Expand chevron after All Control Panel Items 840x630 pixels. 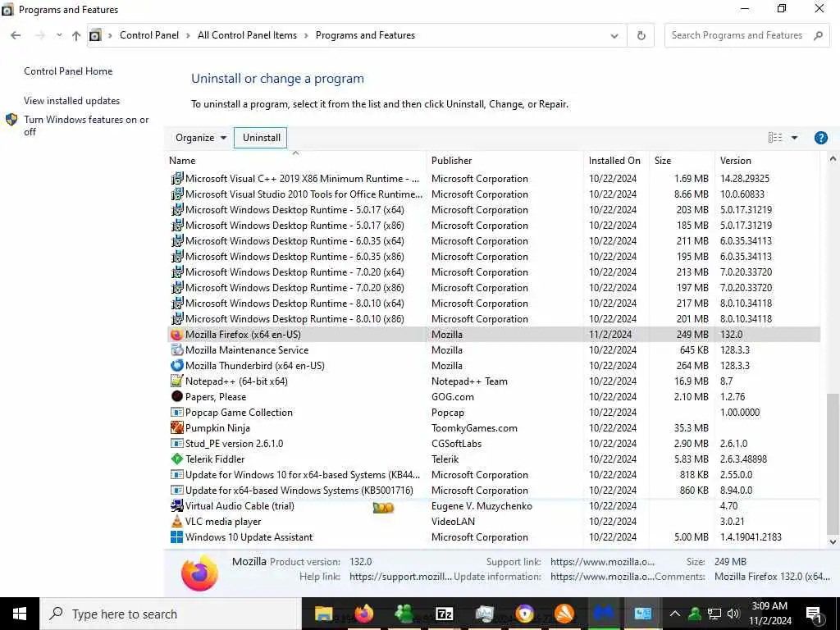pyautogui.click(x=306, y=35)
